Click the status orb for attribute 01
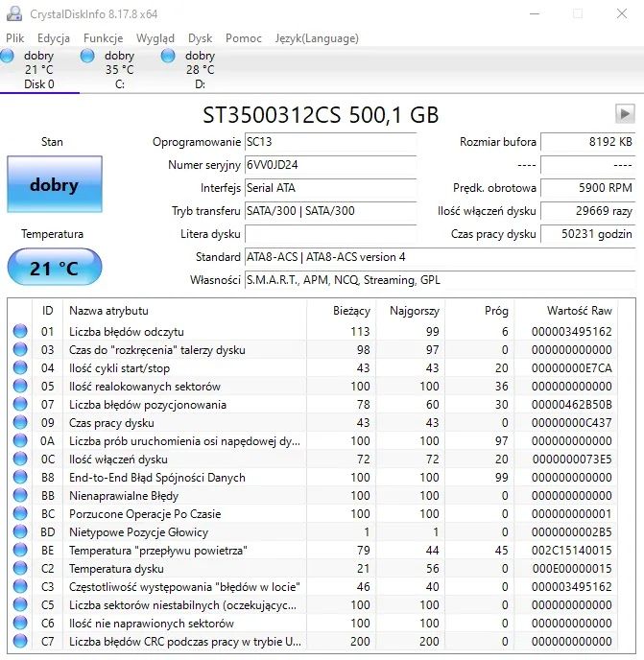 [x=20, y=331]
